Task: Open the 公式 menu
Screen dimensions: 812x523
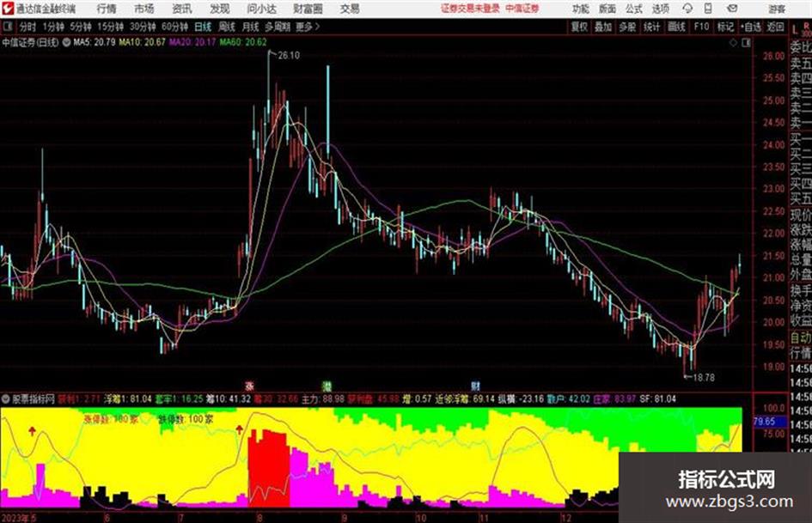Action: (x=634, y=9)
